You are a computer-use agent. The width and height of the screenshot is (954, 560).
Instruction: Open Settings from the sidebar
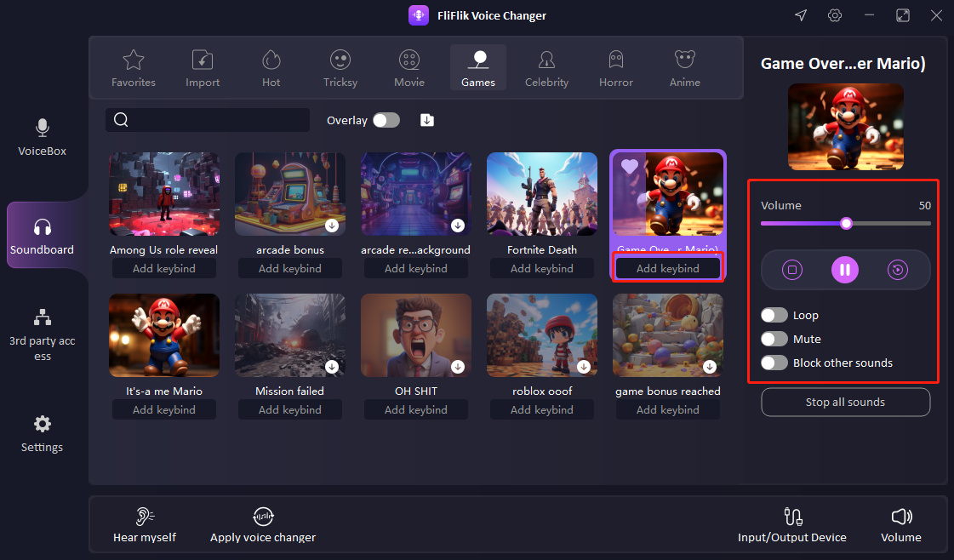point(41,434)
